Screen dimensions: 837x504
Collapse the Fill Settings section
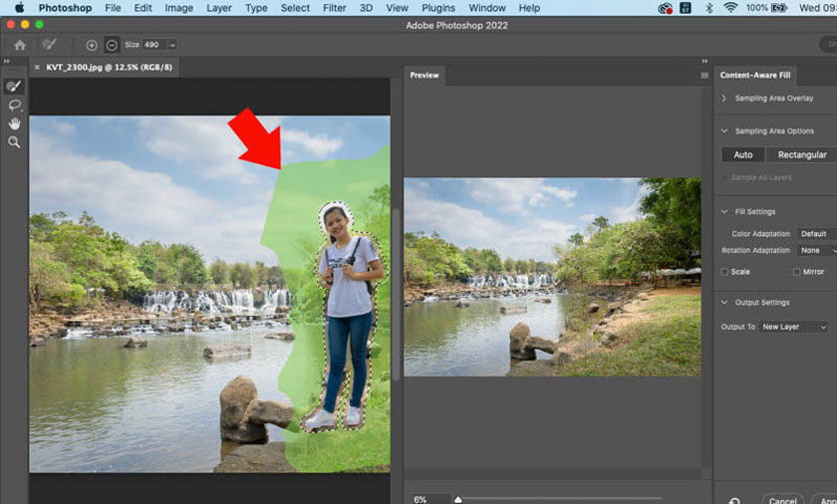point(724,212)
